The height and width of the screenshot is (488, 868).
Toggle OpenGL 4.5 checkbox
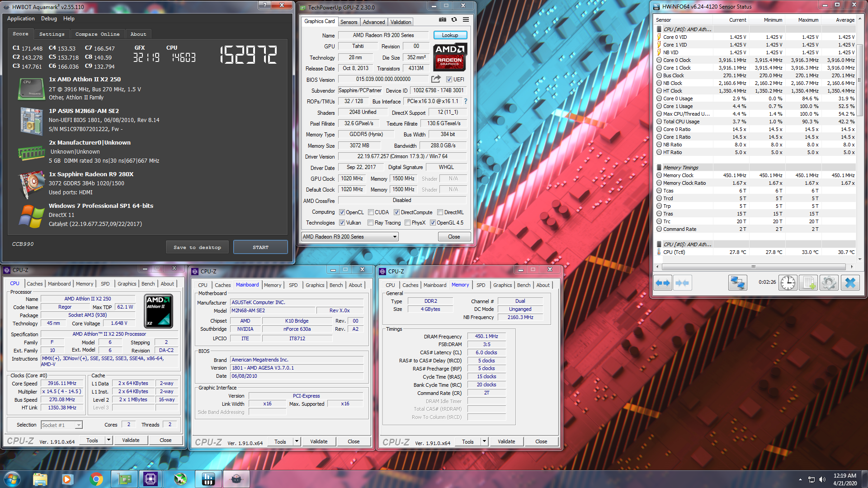[433, 223]
